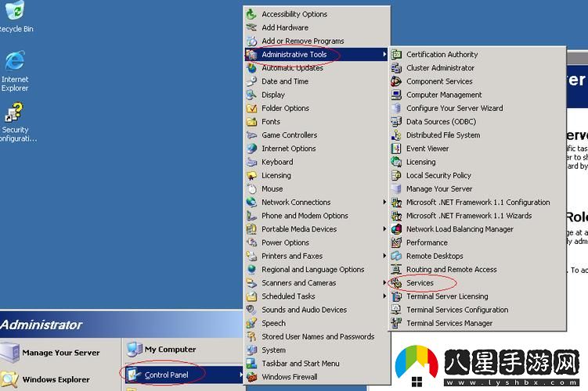Expand the Network Connections submenu arrow
588x391 pixels.
click(x=384, y=203)
